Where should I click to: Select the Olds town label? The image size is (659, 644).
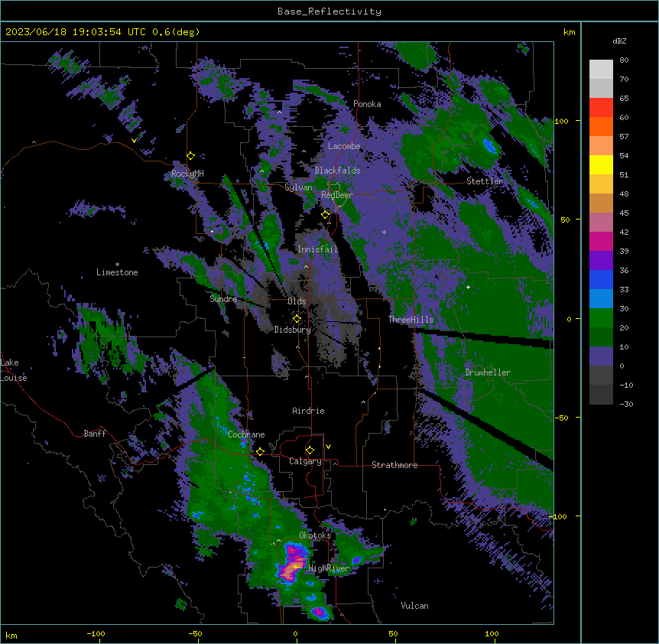click(x=297, y=301)
